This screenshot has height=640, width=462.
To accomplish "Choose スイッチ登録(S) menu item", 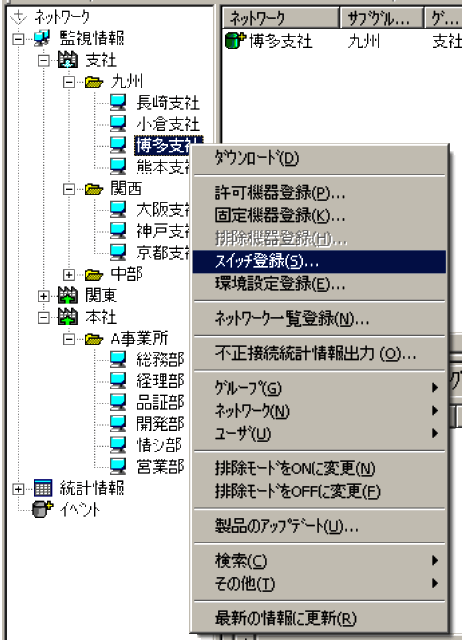I will [319, 261].
